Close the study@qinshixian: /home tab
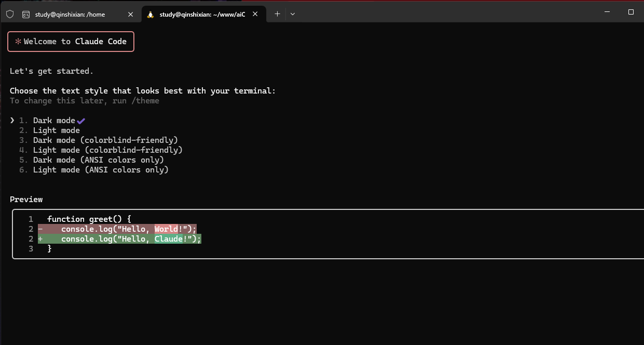The height and width of the screenshot is (345, 644). click(130, 14)
